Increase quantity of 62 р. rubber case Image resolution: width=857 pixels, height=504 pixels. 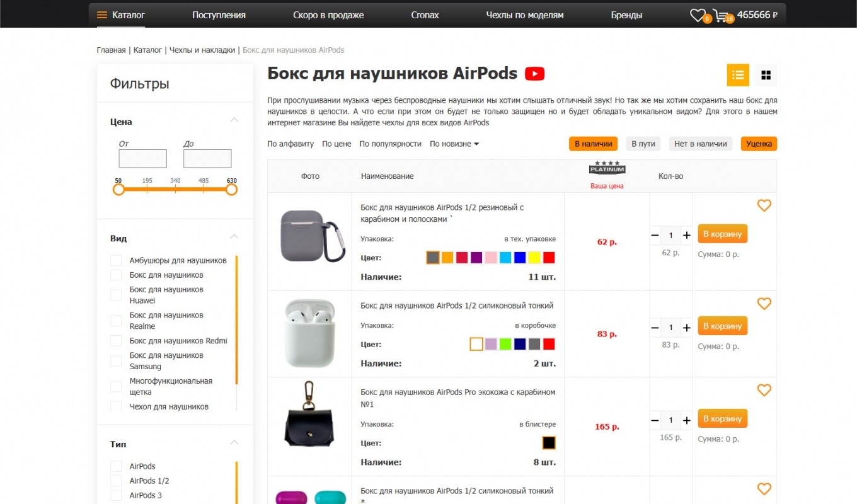coord(686,235)
